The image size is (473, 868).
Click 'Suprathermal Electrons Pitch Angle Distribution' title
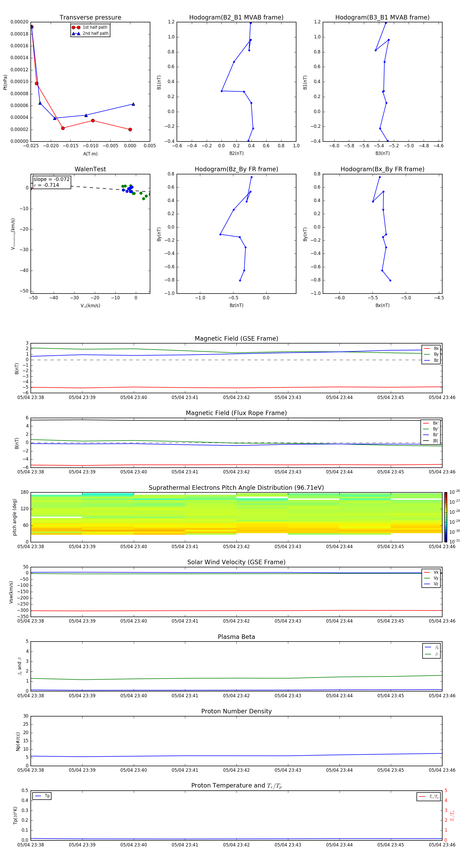236,488
